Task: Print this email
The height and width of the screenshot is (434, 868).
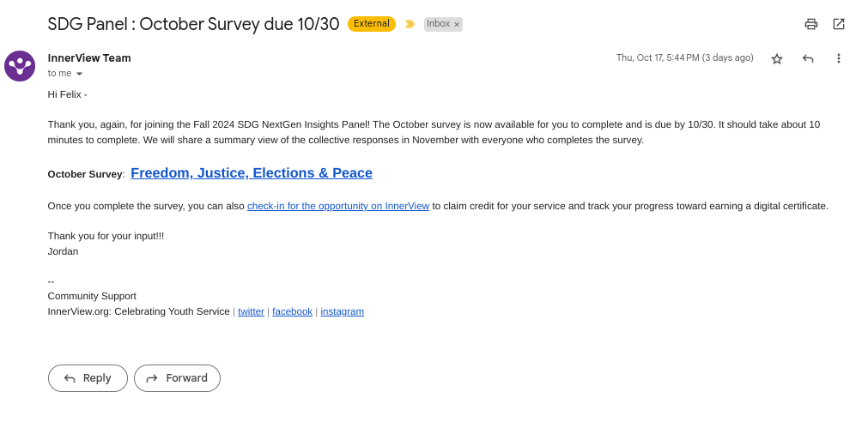Action: 810,24
